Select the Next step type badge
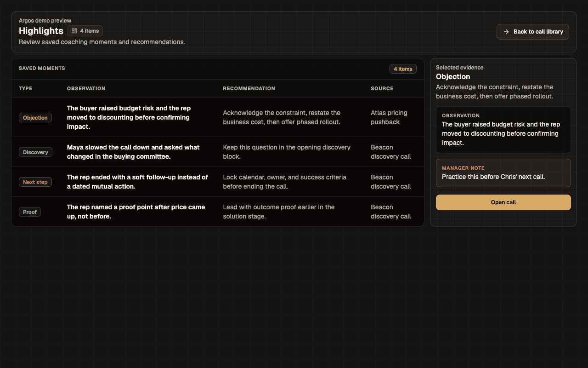Screen dimensions: 588x368 tap(35, 182)
